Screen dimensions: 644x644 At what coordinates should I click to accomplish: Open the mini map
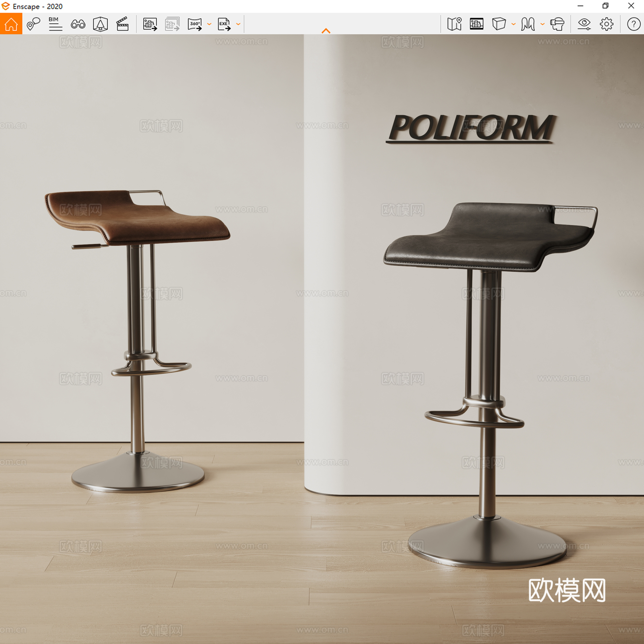click(x=455, y=24)
